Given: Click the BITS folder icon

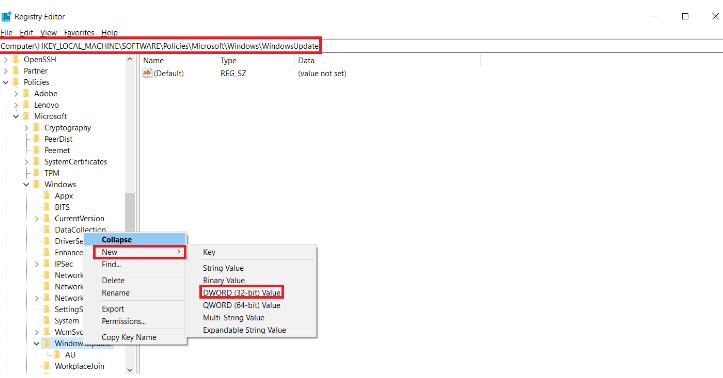Looking at the screenshot, I should [47, 207].
